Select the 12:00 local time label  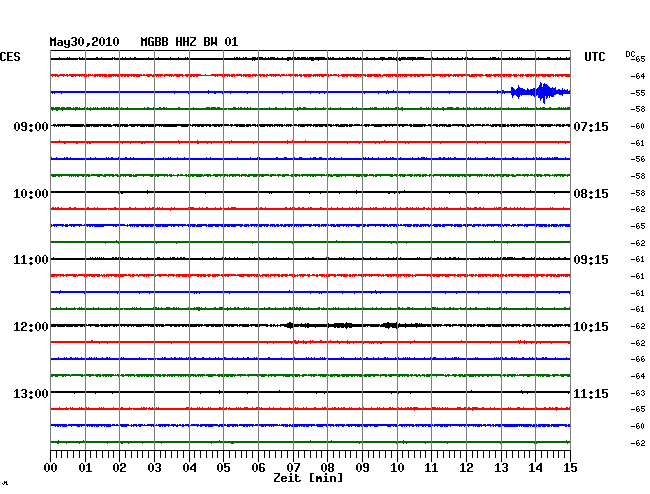pos(31,327)
